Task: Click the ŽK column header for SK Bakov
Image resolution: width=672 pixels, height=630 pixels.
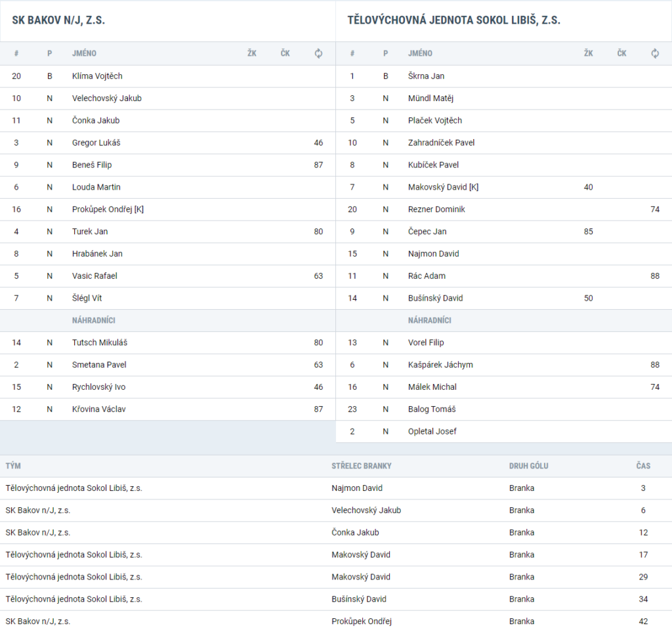Action: 252,54
